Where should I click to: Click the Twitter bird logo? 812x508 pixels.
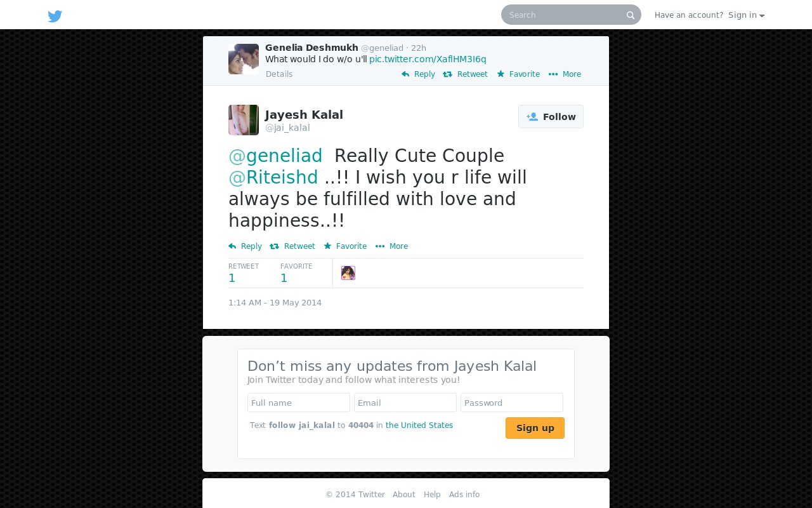(x=55, y=16)
